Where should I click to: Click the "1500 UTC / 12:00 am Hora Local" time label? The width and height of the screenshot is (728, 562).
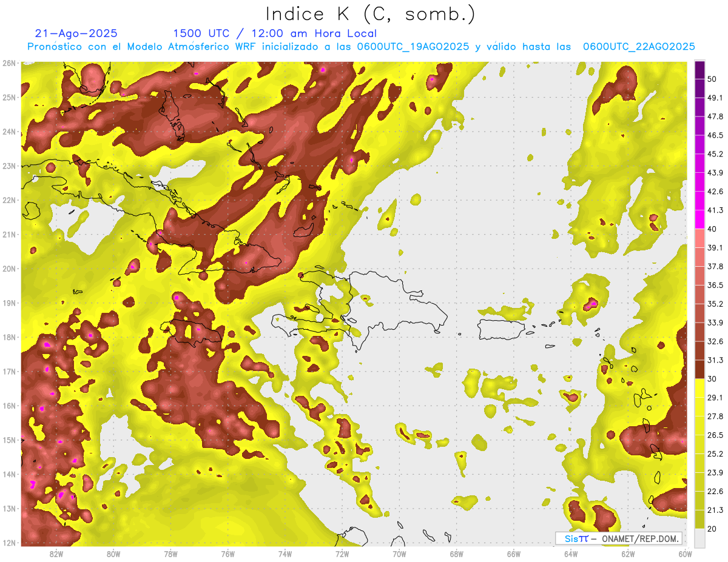click(x=275, y=33)
